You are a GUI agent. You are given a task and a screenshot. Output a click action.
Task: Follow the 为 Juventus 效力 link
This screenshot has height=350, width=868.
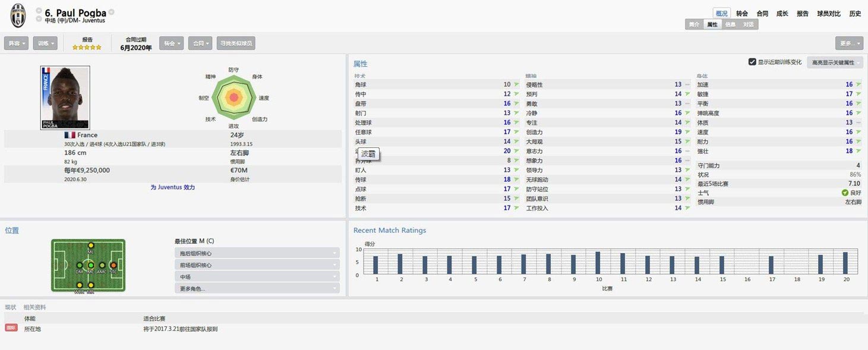tap(172, 187)
